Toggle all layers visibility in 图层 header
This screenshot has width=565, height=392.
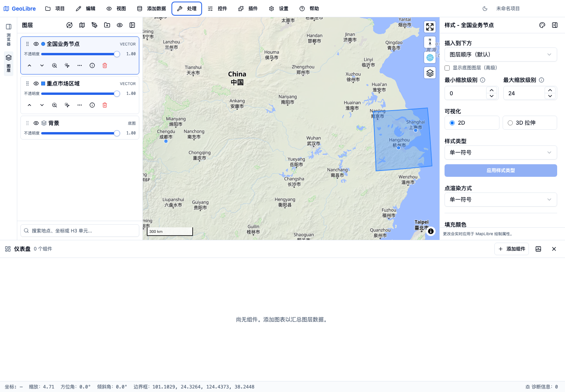coord(120,25)
